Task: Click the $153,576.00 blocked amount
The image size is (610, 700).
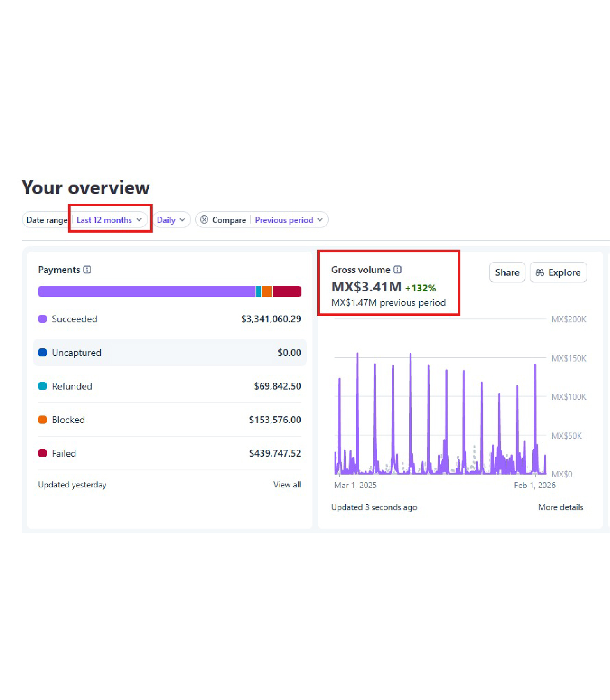Action: tap(275, 420)
